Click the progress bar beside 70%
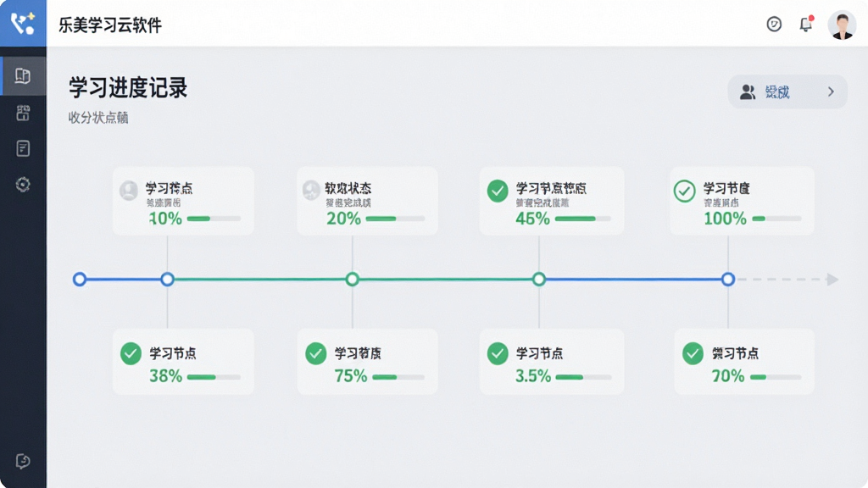 pyautogui.click(x=776, y=377)
